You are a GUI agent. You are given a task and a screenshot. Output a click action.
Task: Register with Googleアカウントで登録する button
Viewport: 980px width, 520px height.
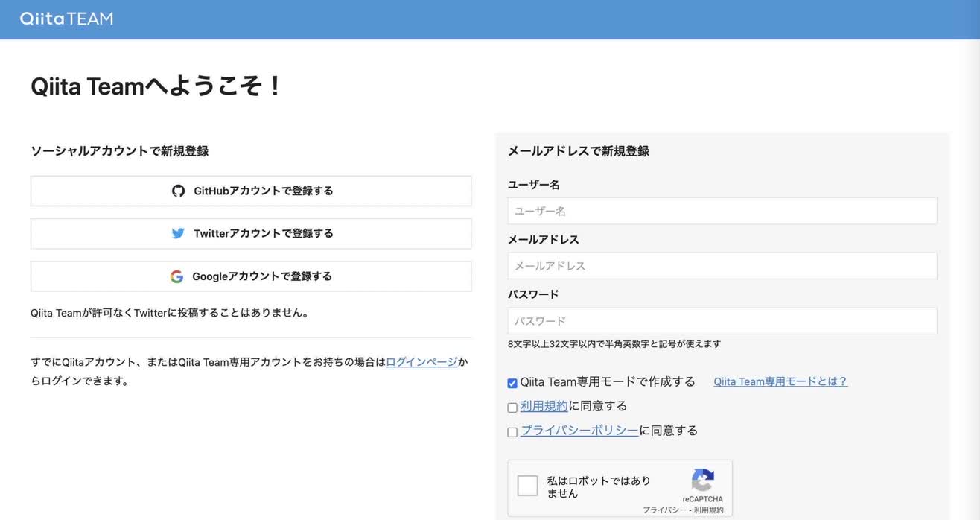(x=251, y=276)
